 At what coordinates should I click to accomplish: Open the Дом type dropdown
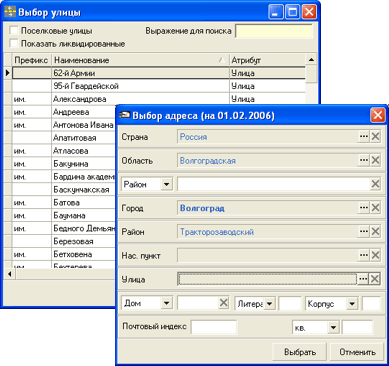click(x=166, y=303)
